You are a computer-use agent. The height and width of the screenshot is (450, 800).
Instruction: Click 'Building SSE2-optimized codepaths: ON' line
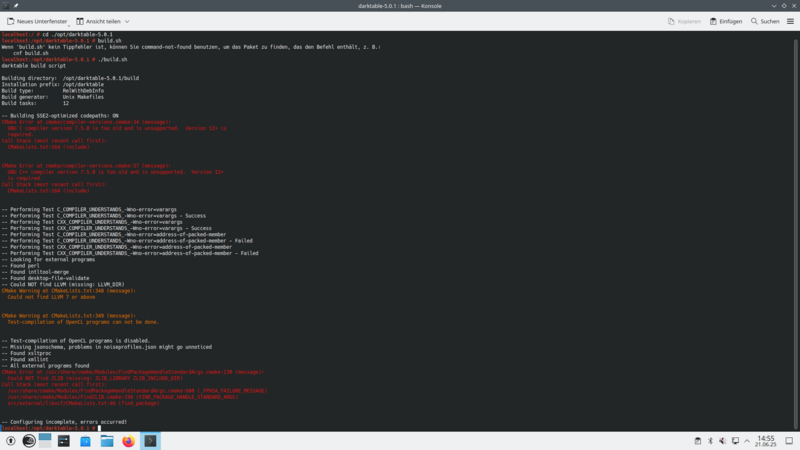coord(60,116)
